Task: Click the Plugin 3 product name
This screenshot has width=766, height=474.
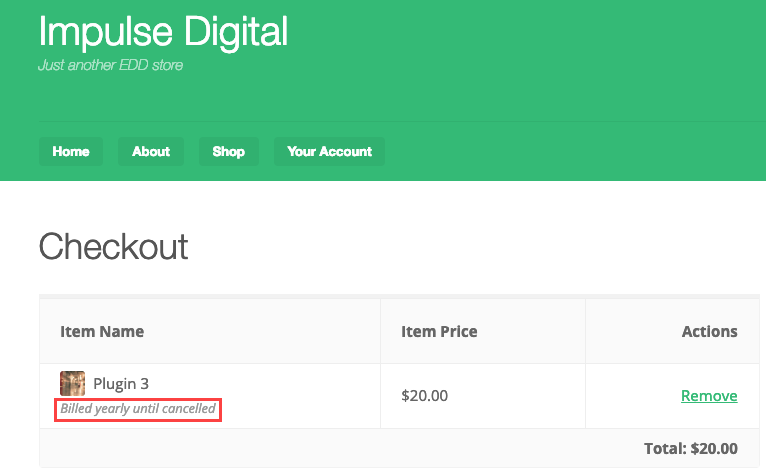Action: (x=121, y=384)
